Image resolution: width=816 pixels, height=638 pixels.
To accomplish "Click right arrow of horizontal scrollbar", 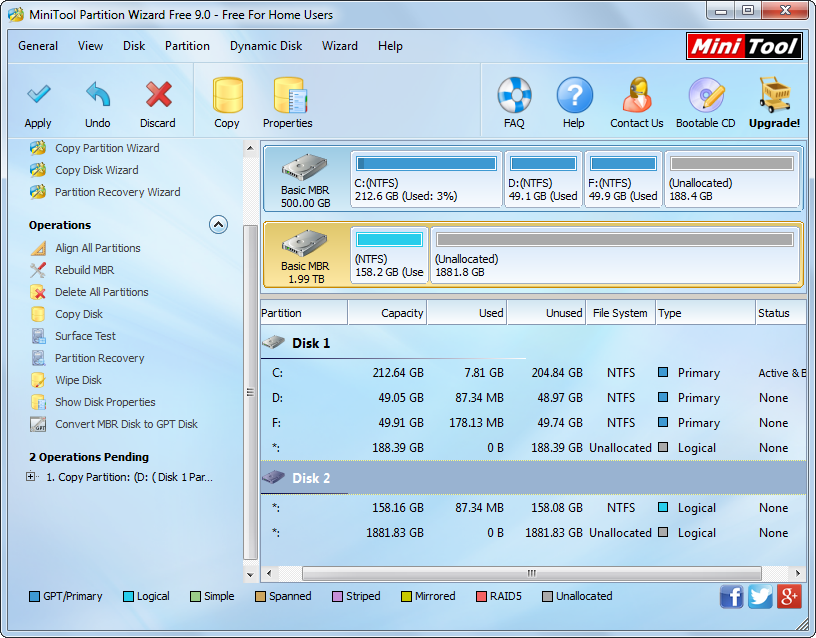I will [798, 573].
